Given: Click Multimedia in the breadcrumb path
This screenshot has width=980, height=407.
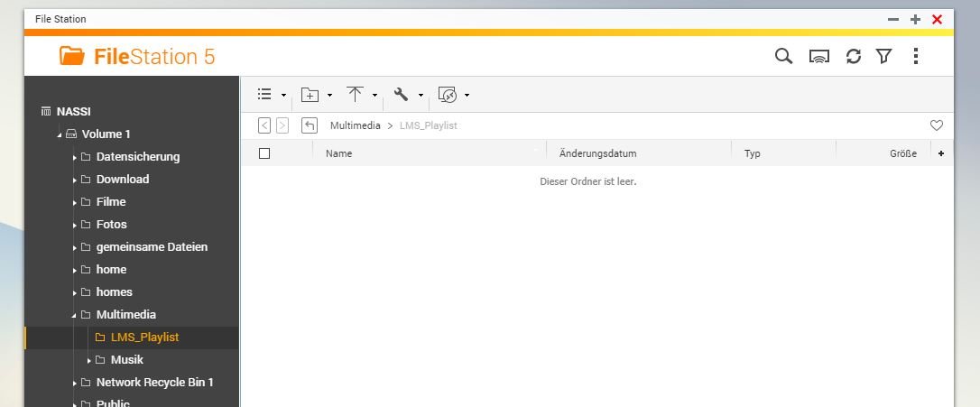Looking at the screenshot, I should click(x=355, y=125).
